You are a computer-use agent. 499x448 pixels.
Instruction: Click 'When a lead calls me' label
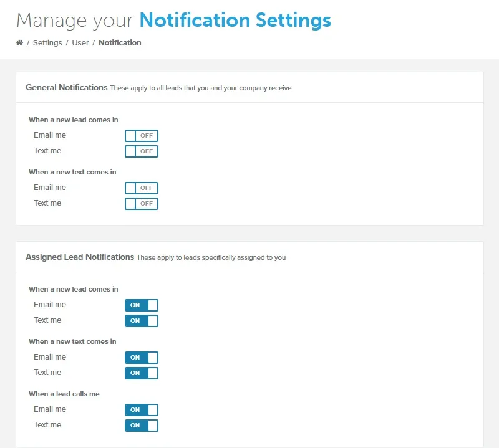click(x=64, y=394)
